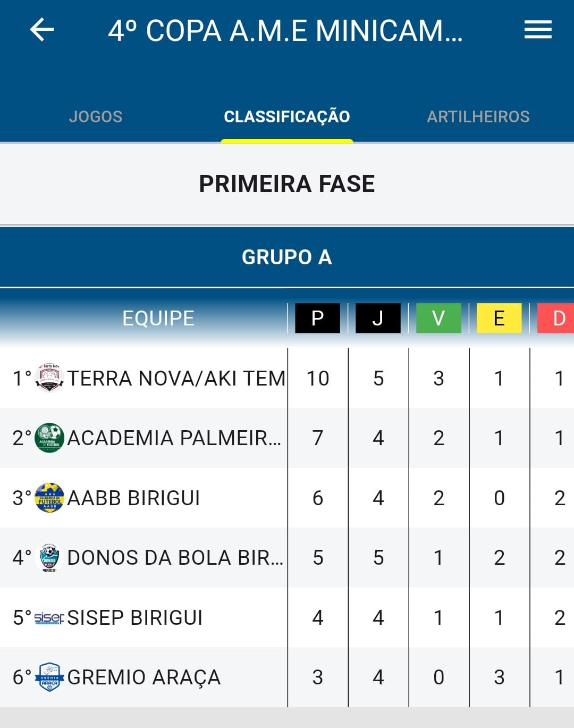Open the hamburger menu
The width and height of the screenshot is (574, 728).
pos(538,30)
